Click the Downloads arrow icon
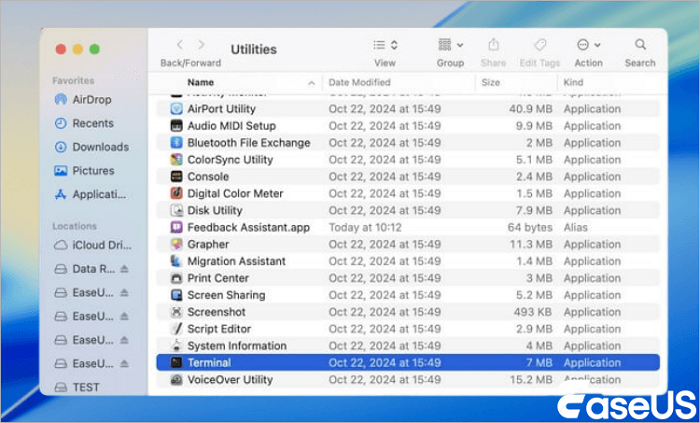The width and height of the screenshot is (700, 423). 60,147
